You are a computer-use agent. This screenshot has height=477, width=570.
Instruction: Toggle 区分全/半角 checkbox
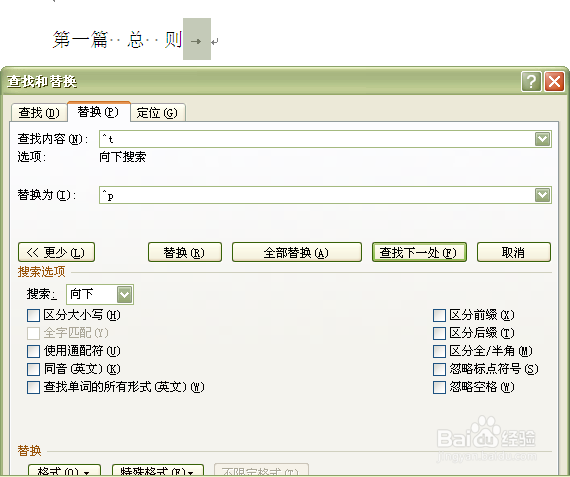point(439,351)
